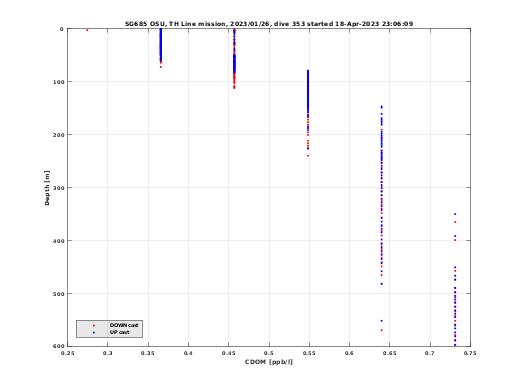Image resolution: width=520 pixels, height=390 pixels.
Task: Click the 0.25 tick label on x-axis
Action: click(68, 353)
